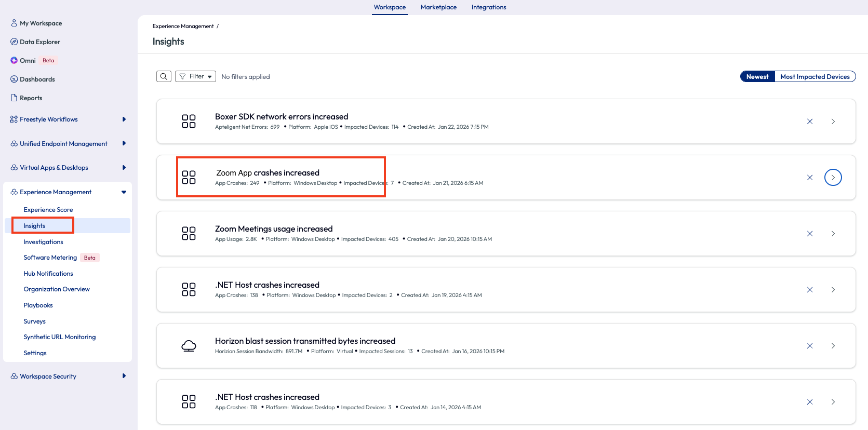The image size is (868, 430).
Task: Open Surveys in sidebar
Action: point(34,321)
